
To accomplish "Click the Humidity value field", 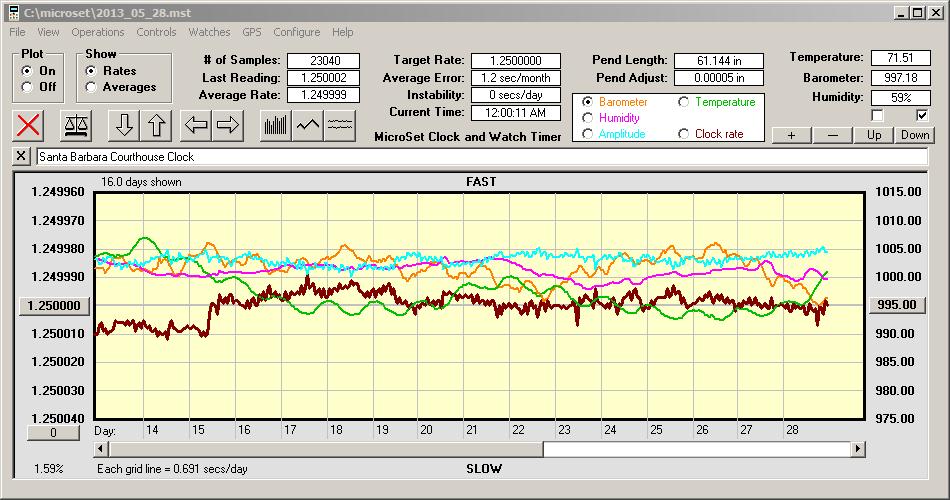I will coord(900,98).
